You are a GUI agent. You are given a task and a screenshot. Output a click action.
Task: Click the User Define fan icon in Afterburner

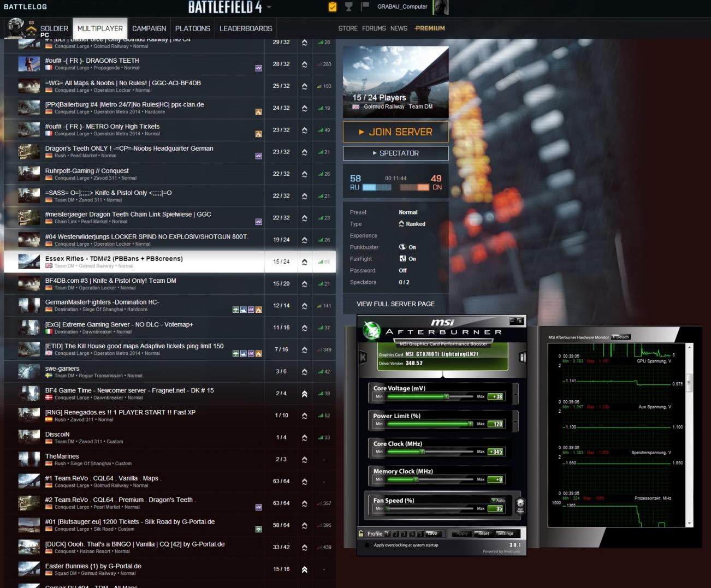click(x=520, y=504)
